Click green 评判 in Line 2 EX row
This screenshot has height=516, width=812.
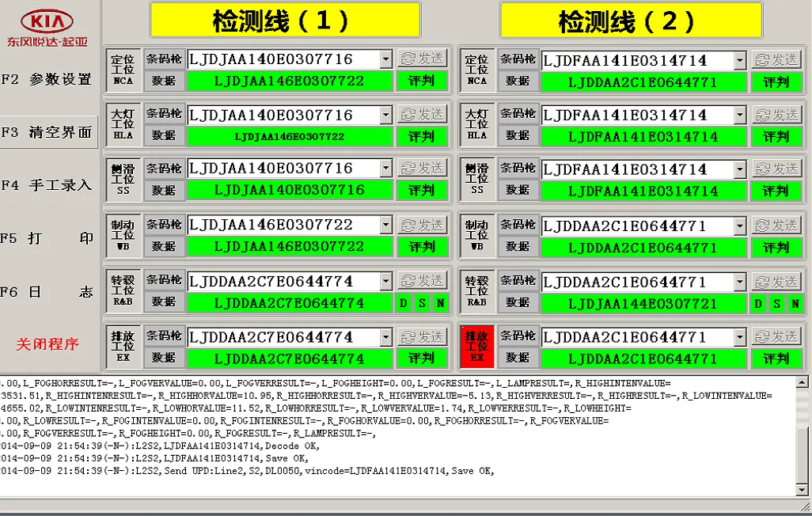tap(776, 359)
